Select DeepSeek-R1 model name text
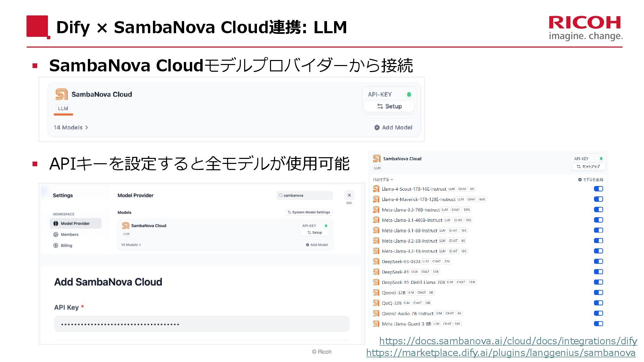644x362 pixels. click(x=395, y=272)
